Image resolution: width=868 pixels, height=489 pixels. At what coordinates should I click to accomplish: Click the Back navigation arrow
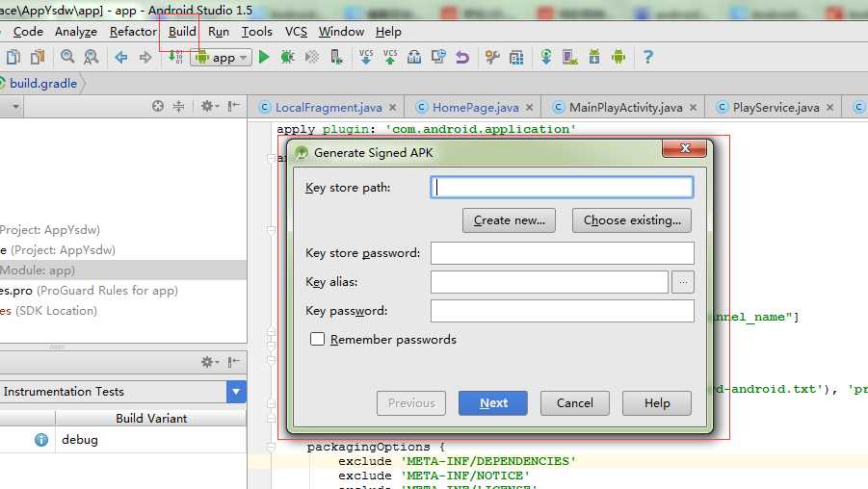(120, 57)
